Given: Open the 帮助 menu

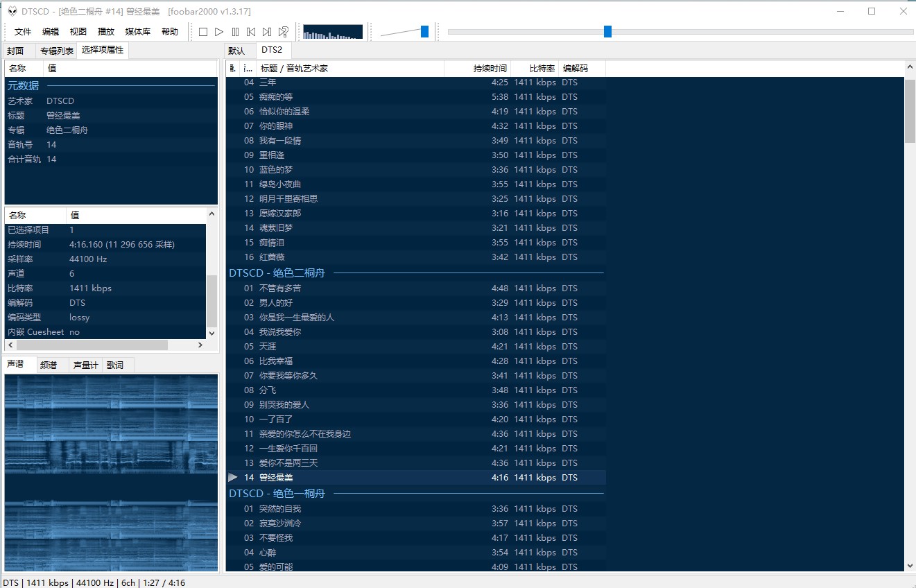Looking at the screenshot, I should [x=170, y=32].
